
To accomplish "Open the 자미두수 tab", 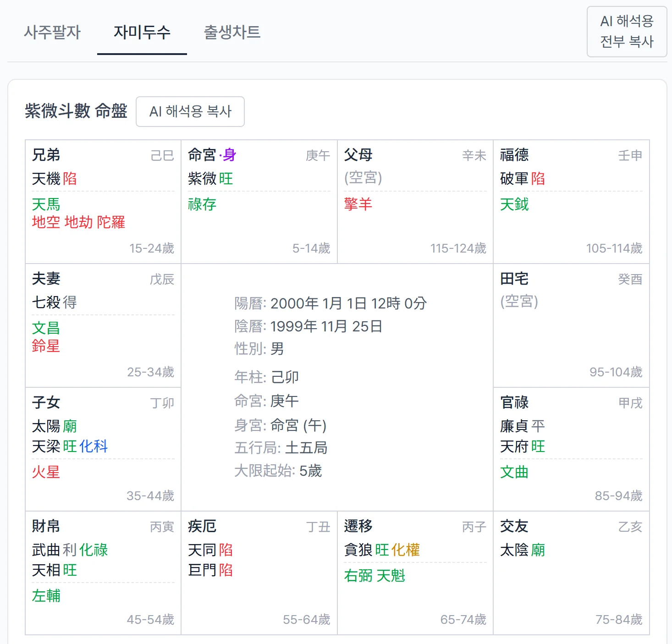I will coord(141,33).
